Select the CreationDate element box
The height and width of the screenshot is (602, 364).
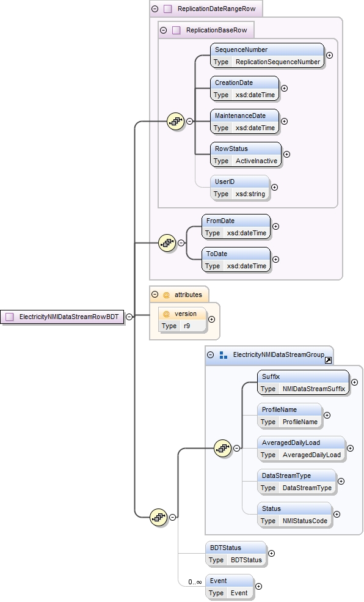(x=245, y=89)
